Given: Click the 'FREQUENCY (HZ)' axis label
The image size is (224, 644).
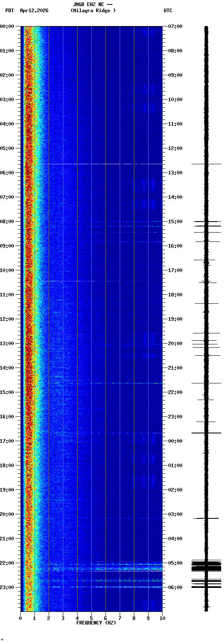Looking at the screenshot, I should 96,623.
